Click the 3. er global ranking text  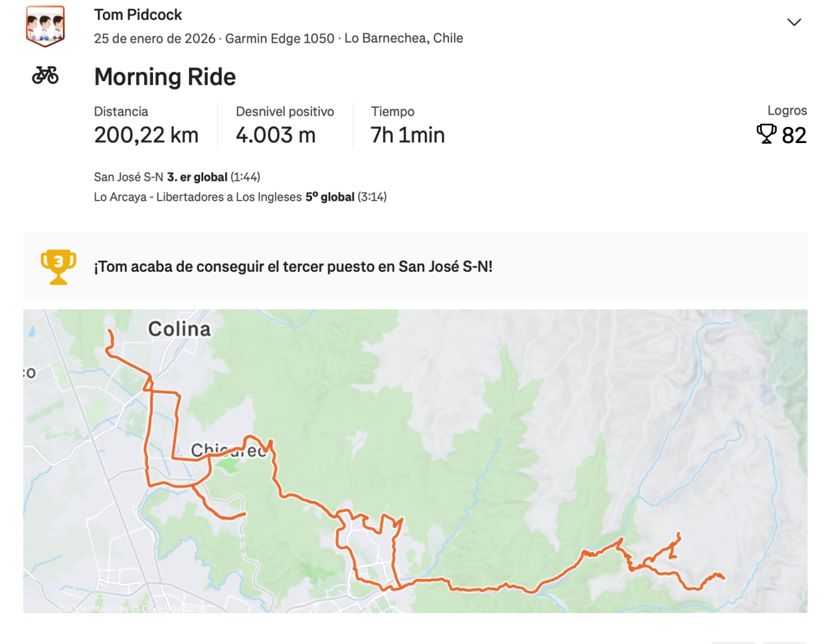(197, 176)
